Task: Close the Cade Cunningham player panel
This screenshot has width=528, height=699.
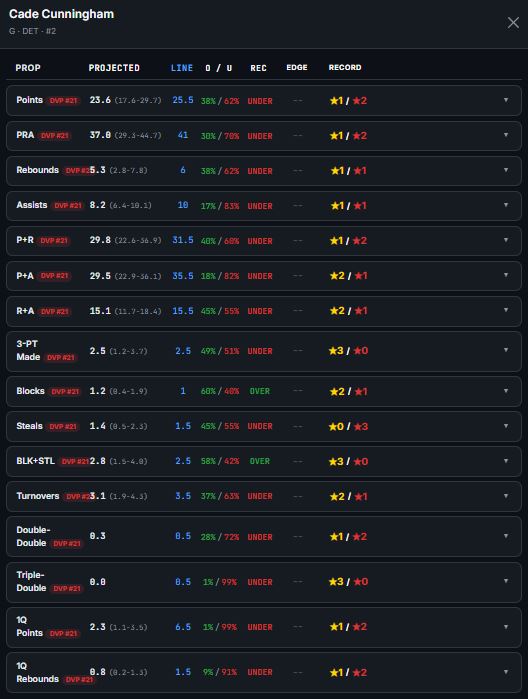Action: pyautogui.click(x=513, y=23)
